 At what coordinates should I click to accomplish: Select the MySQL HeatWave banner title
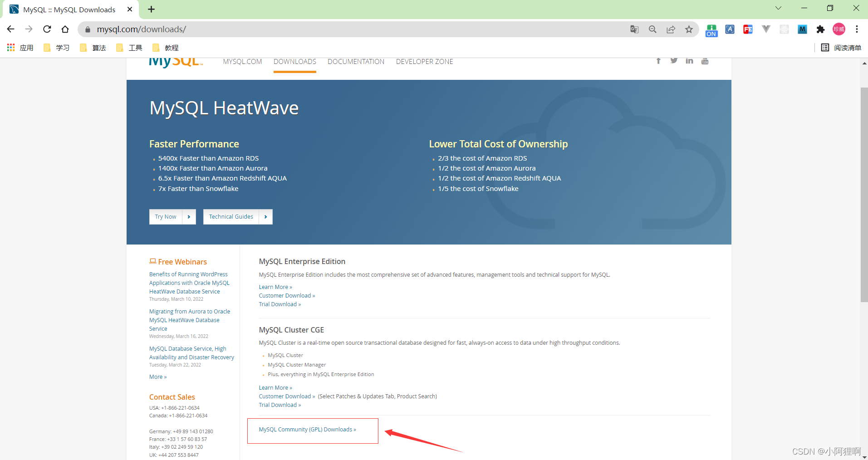tap(224, 108)
